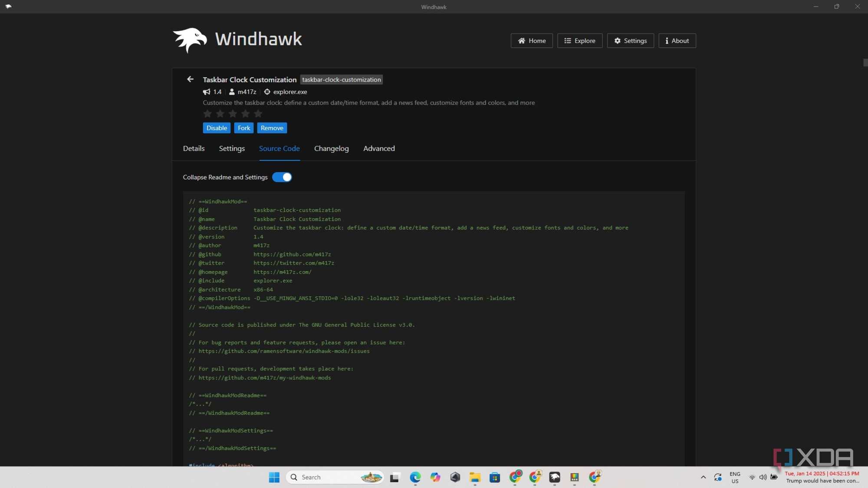Open Microsoft Store from the taskbar
Screen dimensions: 868x488
click(x=495, y=477)
